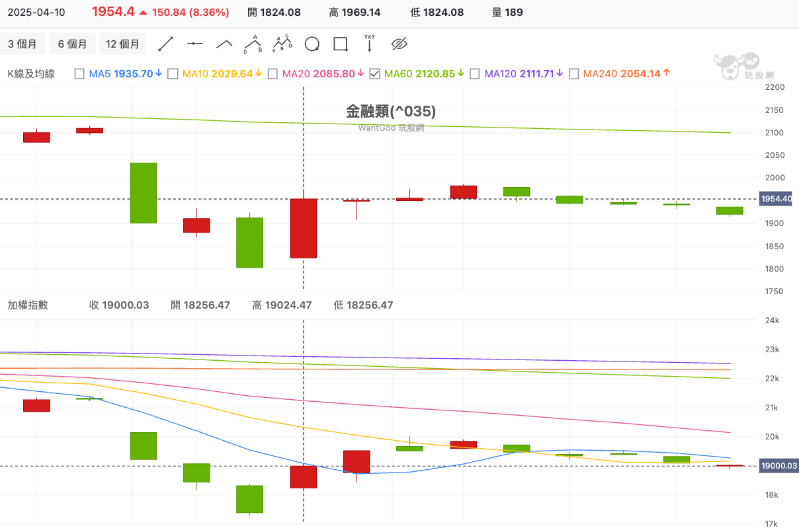Select the ABC three-point wave tool
Viewport: 799px width, 532px height.
point(253,44)
